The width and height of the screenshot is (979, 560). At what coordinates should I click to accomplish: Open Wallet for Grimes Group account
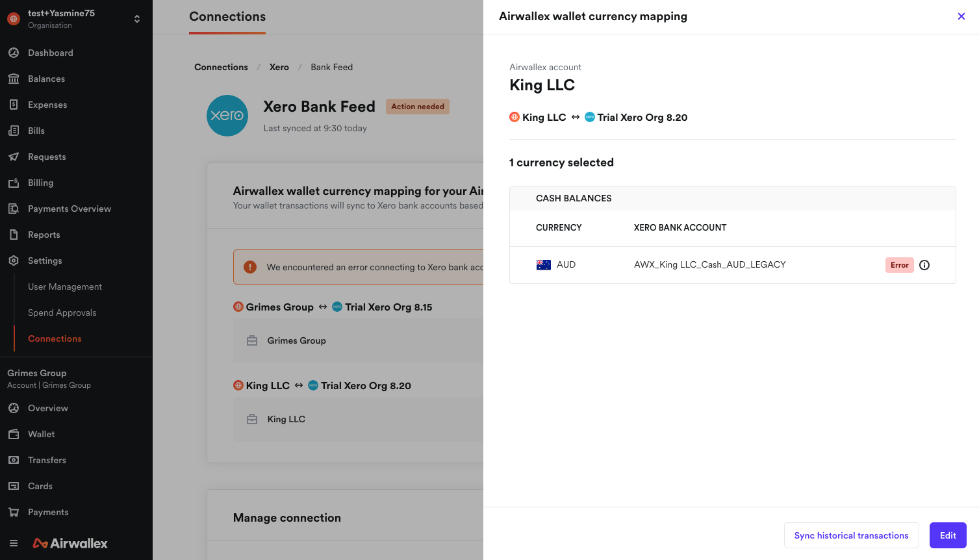42,434
